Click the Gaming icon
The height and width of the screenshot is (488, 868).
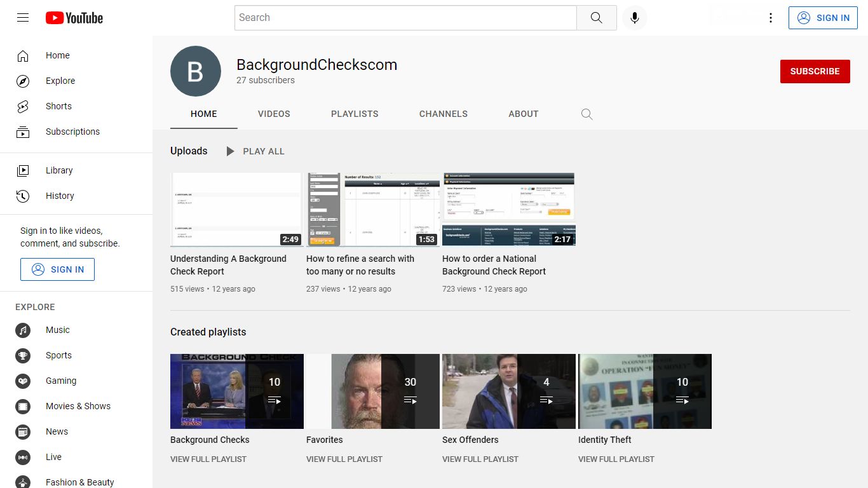tap(23, 381)
